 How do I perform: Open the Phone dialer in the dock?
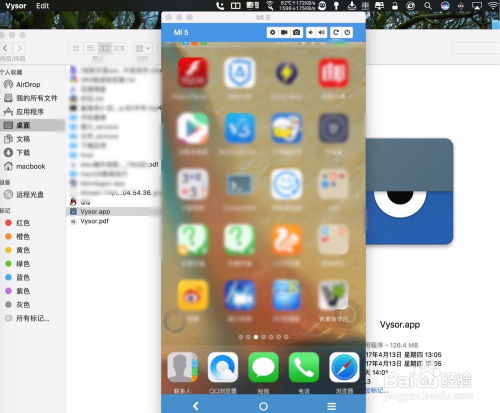[304, 367]
